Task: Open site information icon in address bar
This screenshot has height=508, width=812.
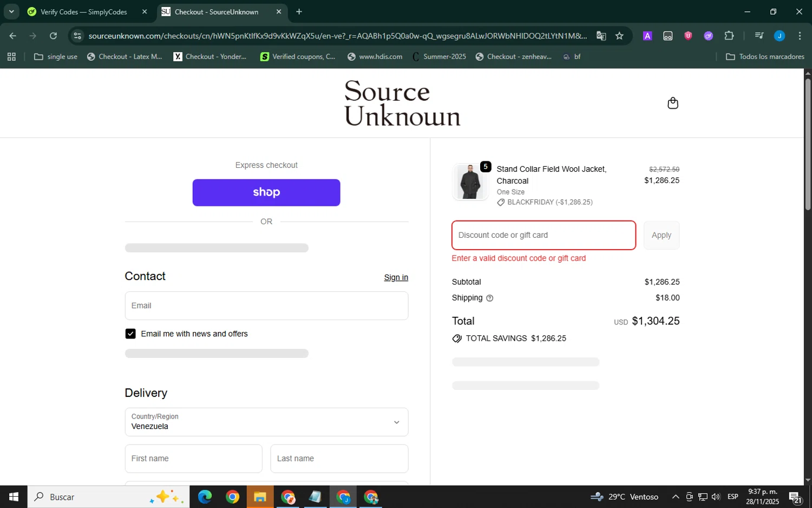Action: 77,36
